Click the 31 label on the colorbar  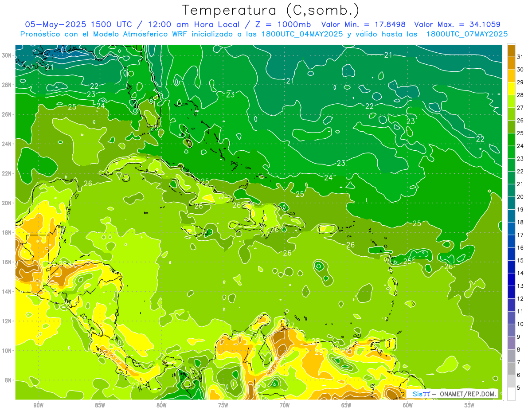pos(520,57)
